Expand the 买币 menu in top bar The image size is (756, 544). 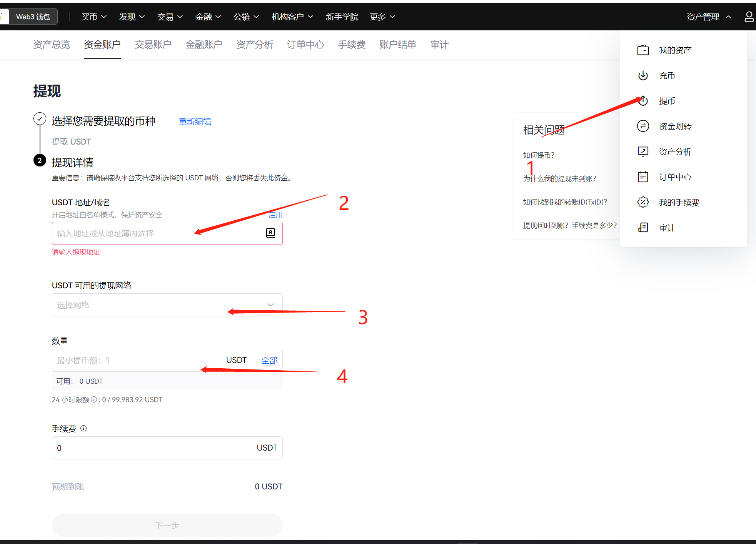coord(93,17)
